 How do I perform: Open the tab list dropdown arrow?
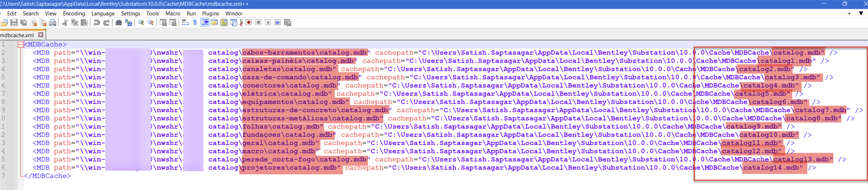861,14
